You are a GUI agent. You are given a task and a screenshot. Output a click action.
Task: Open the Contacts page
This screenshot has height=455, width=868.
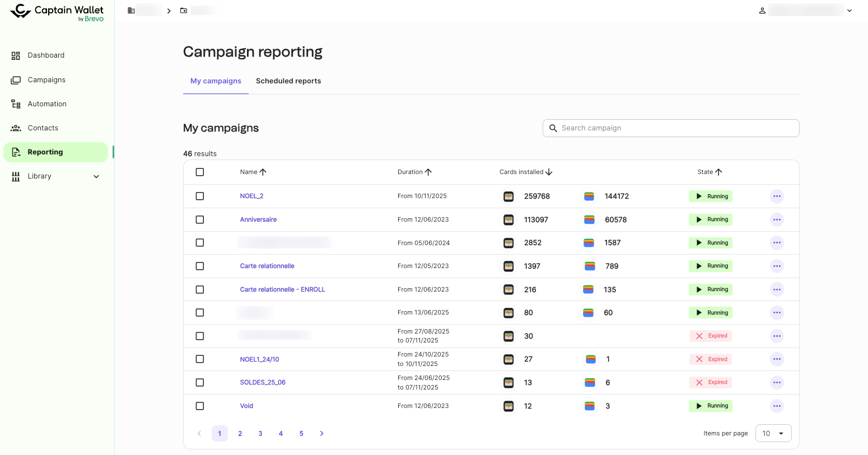click(43, 128)
